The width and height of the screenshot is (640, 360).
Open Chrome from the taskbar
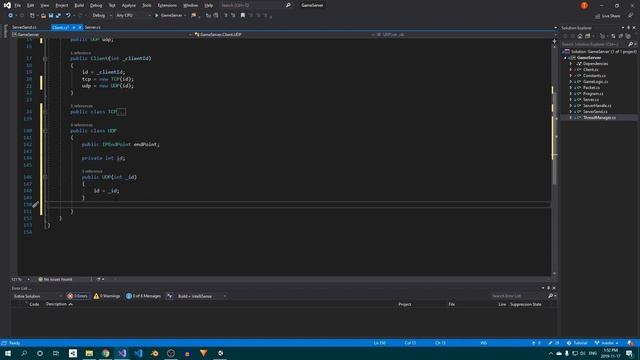pos(106,353)
